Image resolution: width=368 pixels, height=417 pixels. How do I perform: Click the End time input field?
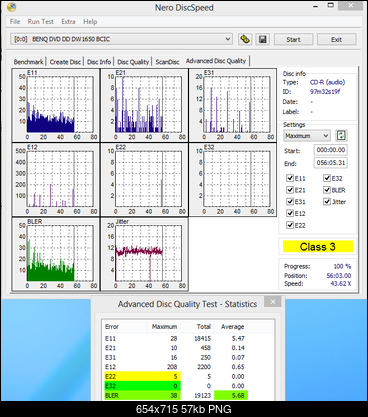point(331,163)
